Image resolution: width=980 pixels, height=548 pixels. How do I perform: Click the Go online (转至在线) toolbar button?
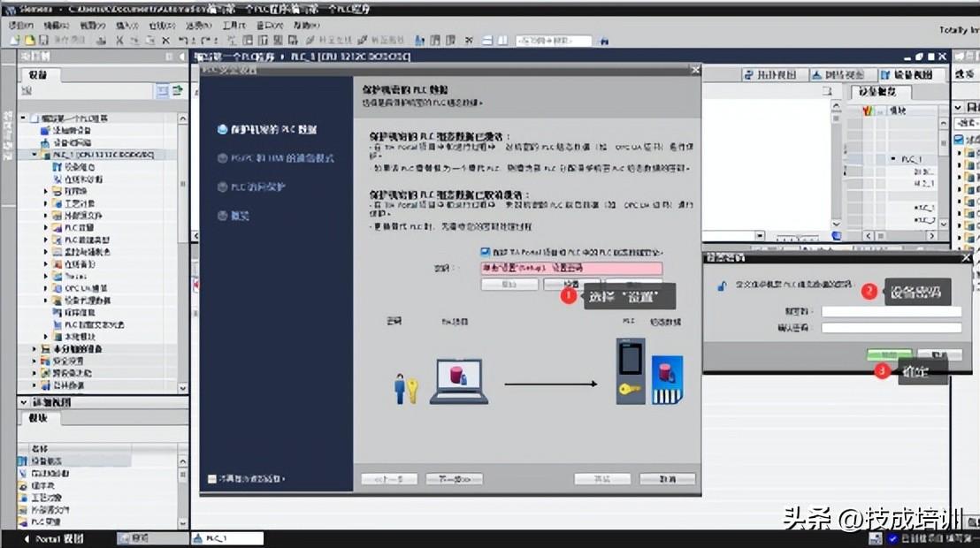[x=329, y=41]
